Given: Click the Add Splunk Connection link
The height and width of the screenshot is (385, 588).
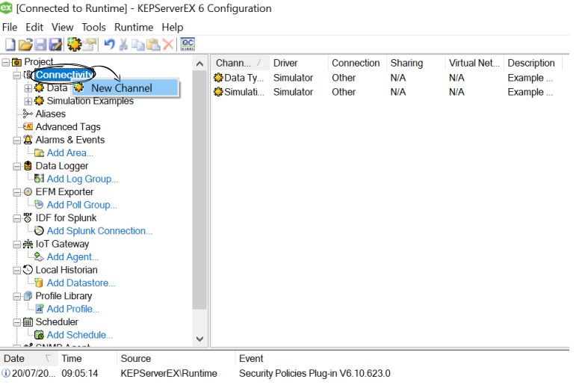Looking at the screenshot, I should (x=99, y=231).
